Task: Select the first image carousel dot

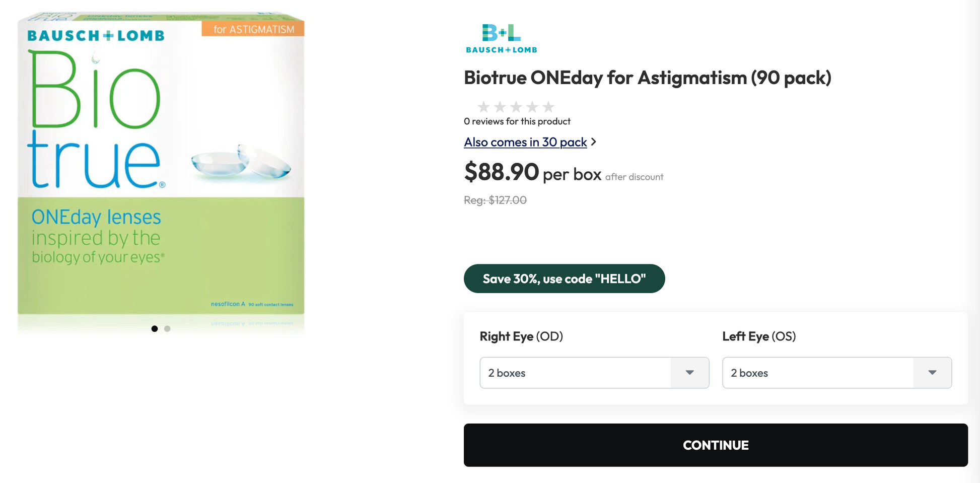Action: coord(155,329)
